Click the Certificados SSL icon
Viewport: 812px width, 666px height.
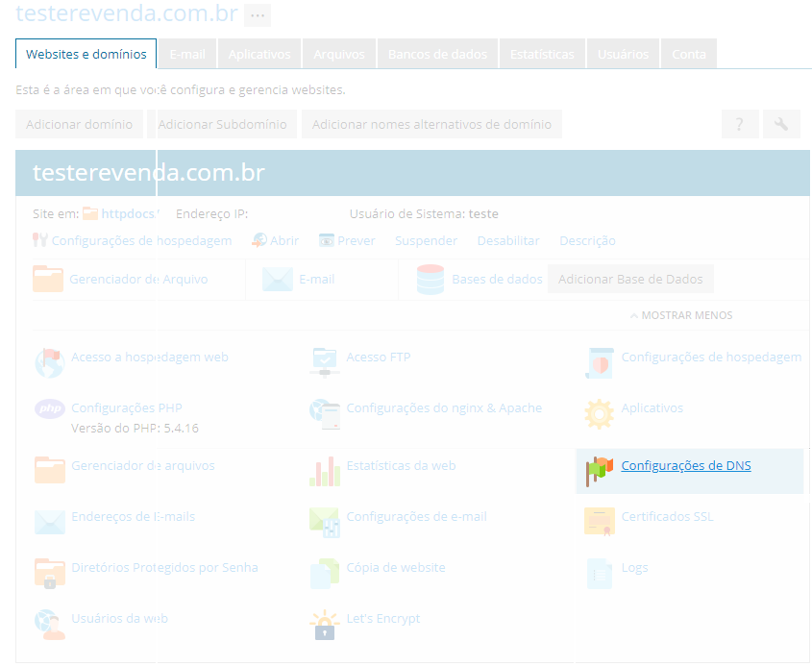pyautogui.click(x=600, y=521)
